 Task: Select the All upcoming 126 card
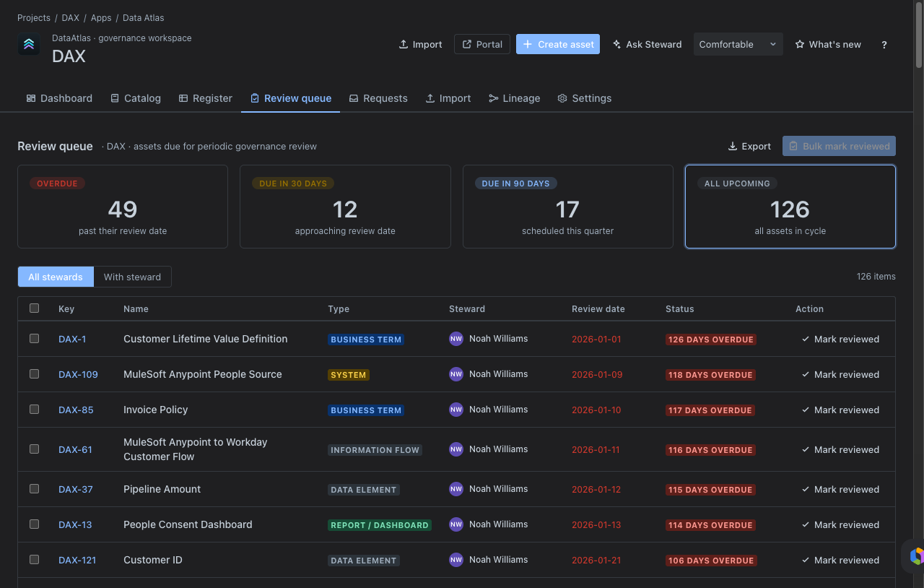point(790,207)
